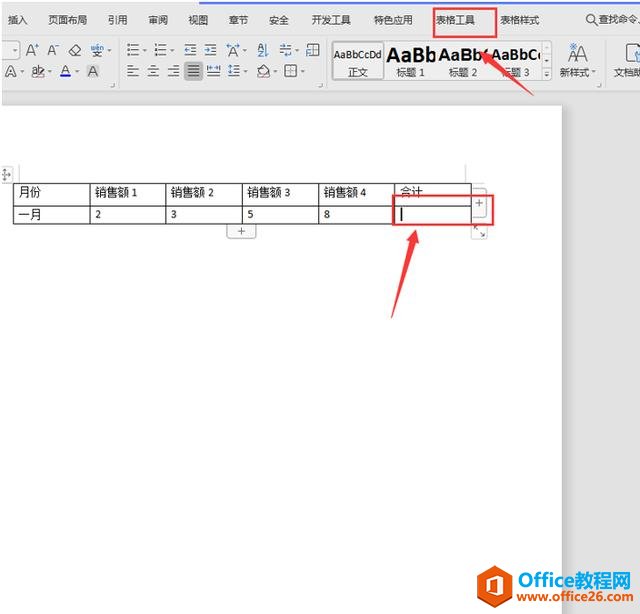Click the add row plus button below table

(241, 231)
